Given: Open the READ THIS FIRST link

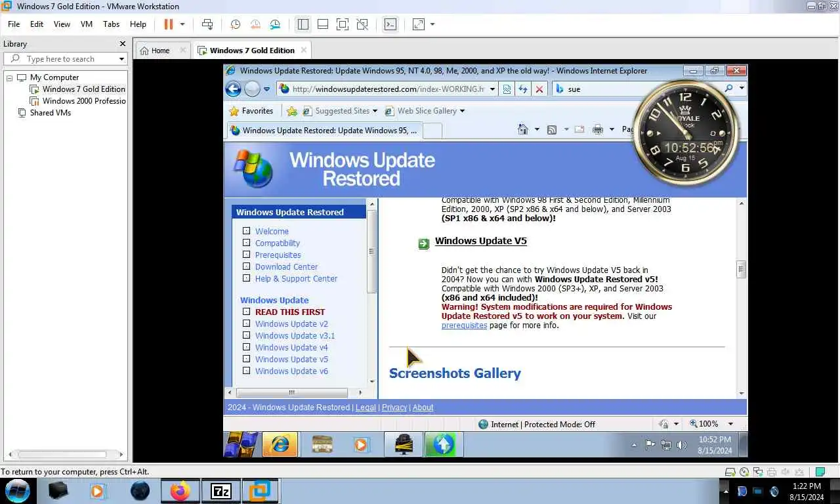Looking at the screenshot, I should 290,312.
